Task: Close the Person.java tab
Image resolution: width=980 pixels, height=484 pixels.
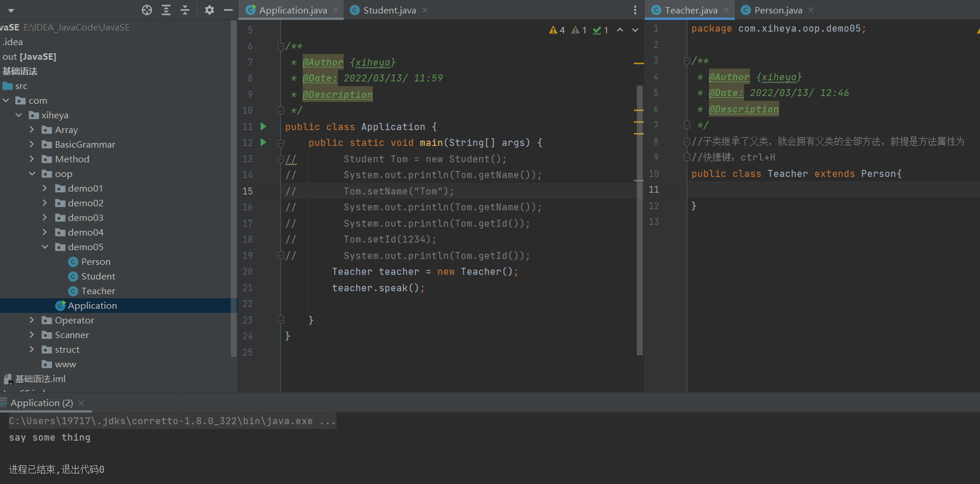Action: (811, 10)
